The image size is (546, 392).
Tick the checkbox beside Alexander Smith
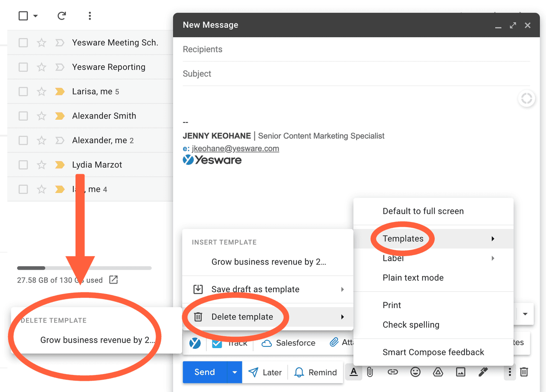pos(23,116)
